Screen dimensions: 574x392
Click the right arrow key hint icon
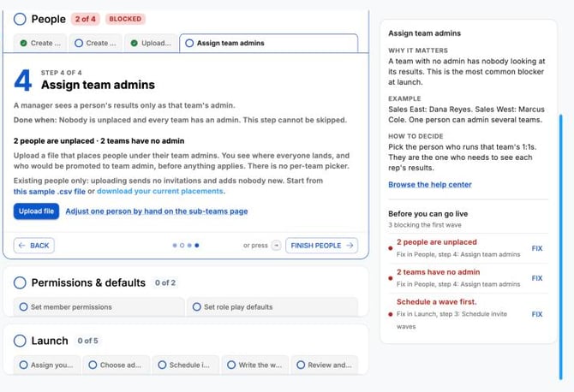(x=277, y=246)
